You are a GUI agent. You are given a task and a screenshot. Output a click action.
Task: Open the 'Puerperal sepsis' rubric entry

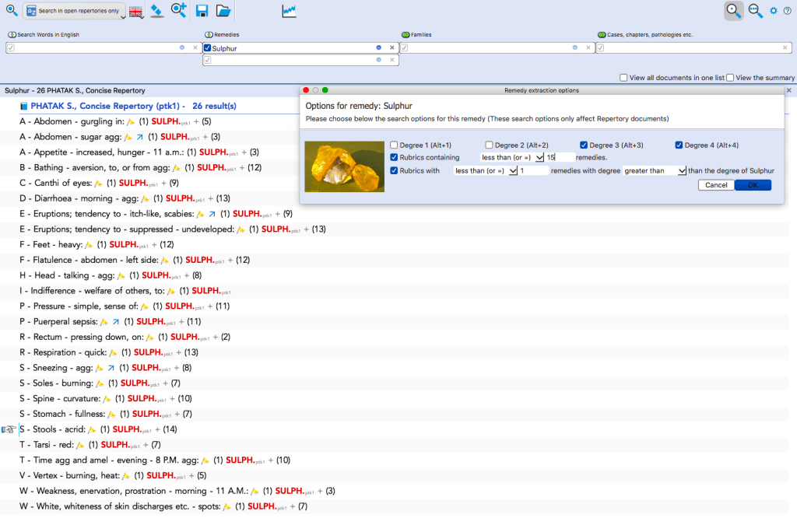pyautogui.click(x=64, y=321)
